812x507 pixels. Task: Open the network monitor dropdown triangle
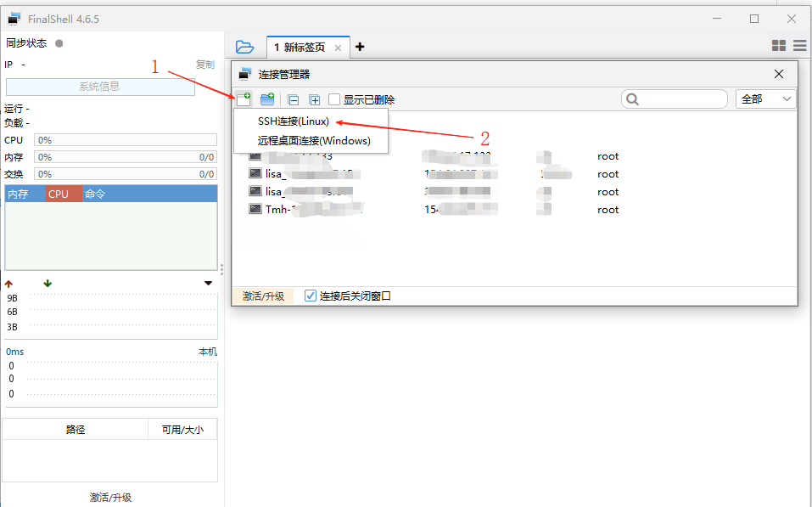[x=208, y=283]
